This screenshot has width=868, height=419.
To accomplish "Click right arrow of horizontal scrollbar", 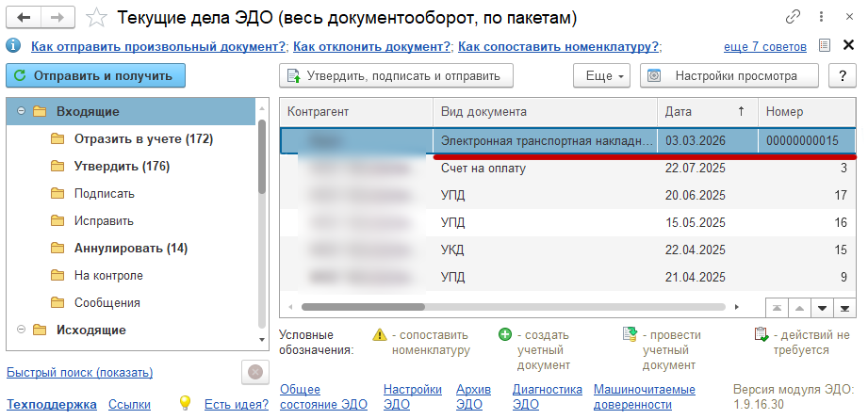I will [x=736, y=307].
